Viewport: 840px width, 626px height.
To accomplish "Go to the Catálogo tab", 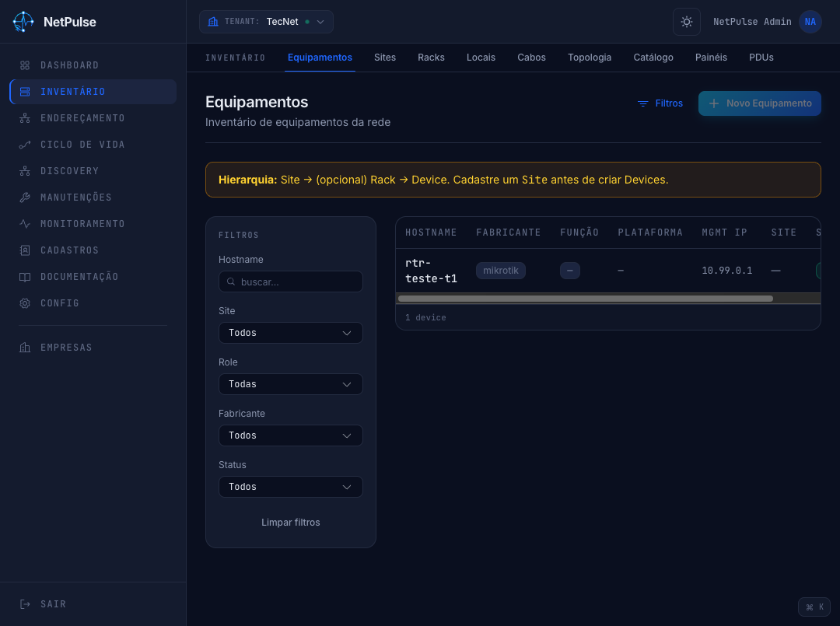I will click(x=653, y=58).
